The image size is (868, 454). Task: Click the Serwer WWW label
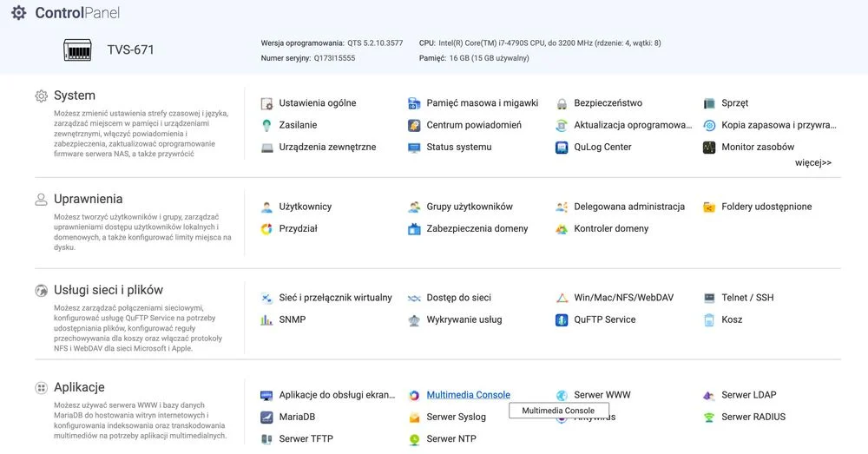(x=602, y=395)
